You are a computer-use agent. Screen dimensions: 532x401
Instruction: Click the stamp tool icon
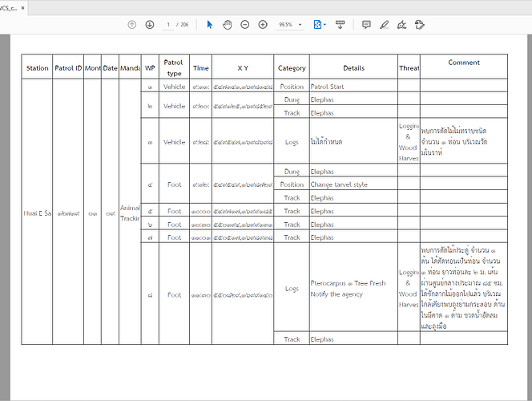click(419, 25)
